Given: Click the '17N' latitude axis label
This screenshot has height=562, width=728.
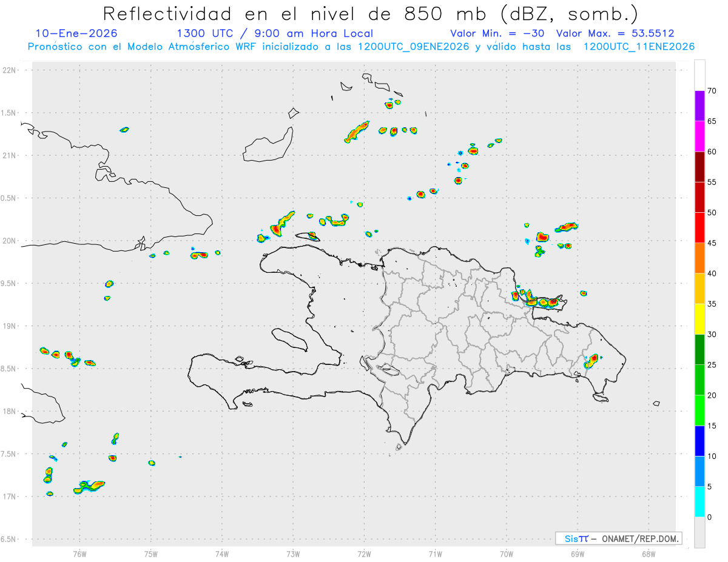Looking at the screenshot, I should tap(10, 497).
